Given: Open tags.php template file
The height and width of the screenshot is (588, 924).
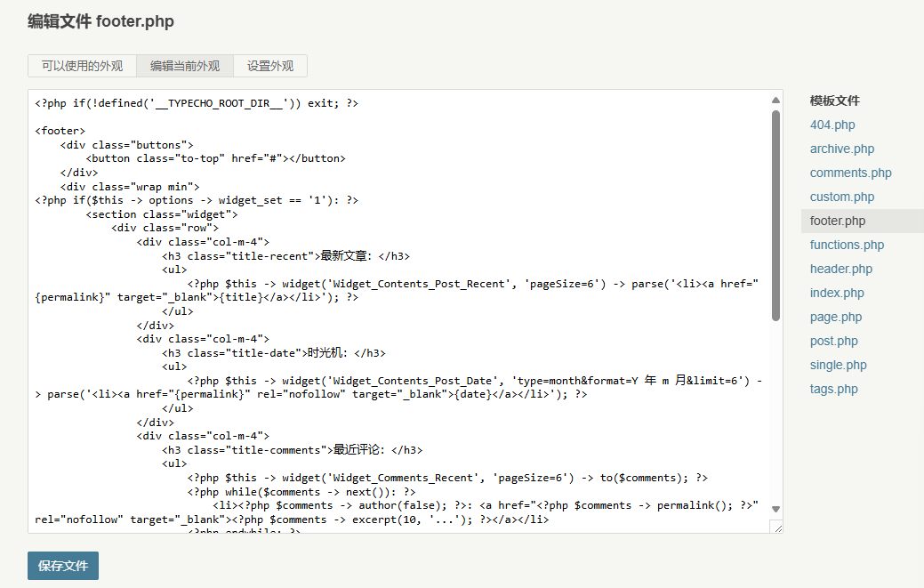Looking at the screenshot, I should coord(834,389).
